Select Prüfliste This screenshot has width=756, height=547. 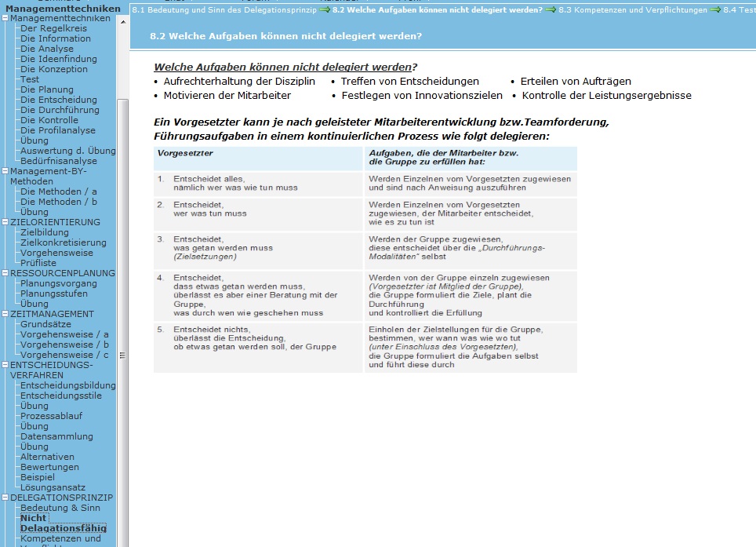coord(38,263)
